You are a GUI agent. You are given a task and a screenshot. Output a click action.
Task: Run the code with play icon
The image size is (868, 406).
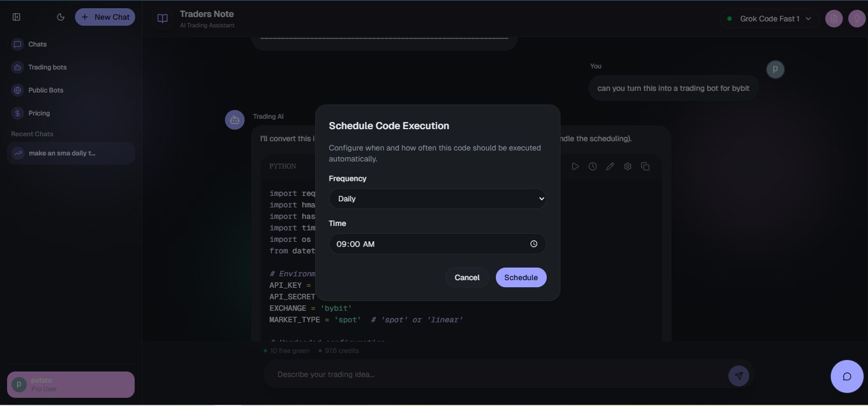click(575, 166)
